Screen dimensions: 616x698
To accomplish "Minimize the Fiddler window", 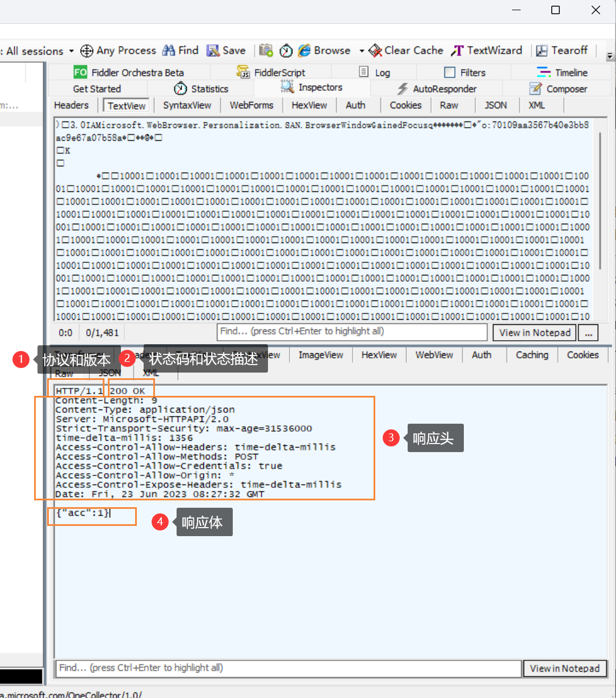I will coord(516,10).
